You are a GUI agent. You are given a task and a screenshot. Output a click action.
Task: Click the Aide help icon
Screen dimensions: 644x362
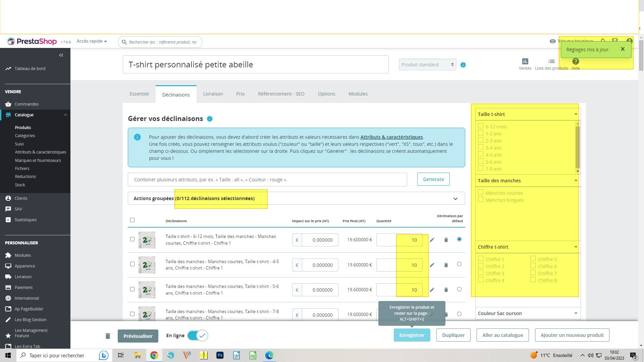(576, 61)
